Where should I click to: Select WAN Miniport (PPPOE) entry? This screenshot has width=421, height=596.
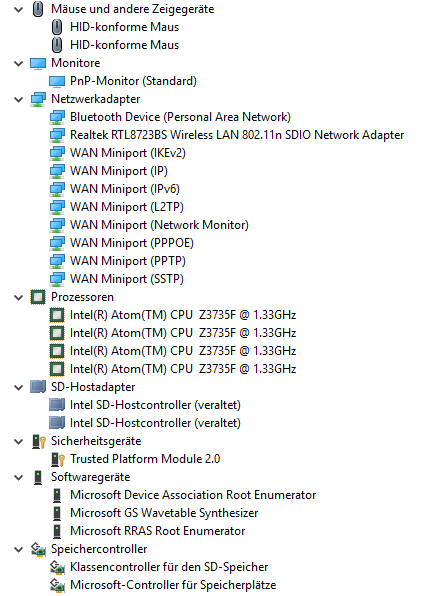[x=131, y=243]
